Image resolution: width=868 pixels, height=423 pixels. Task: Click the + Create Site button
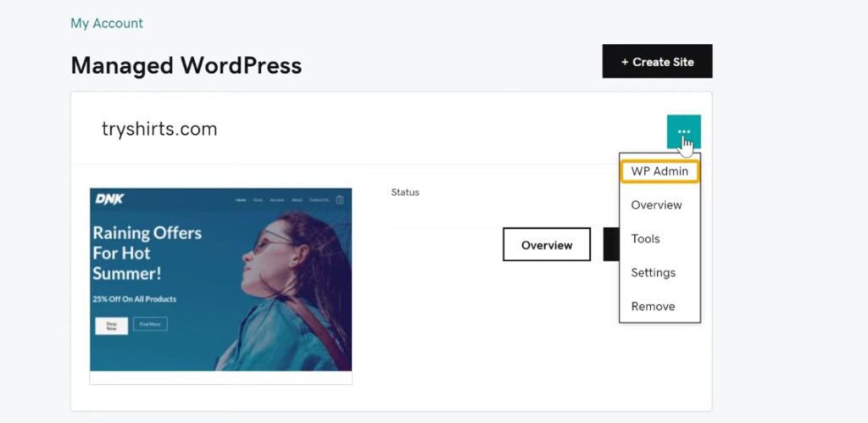pyautogui.click(x=657, y=62)
